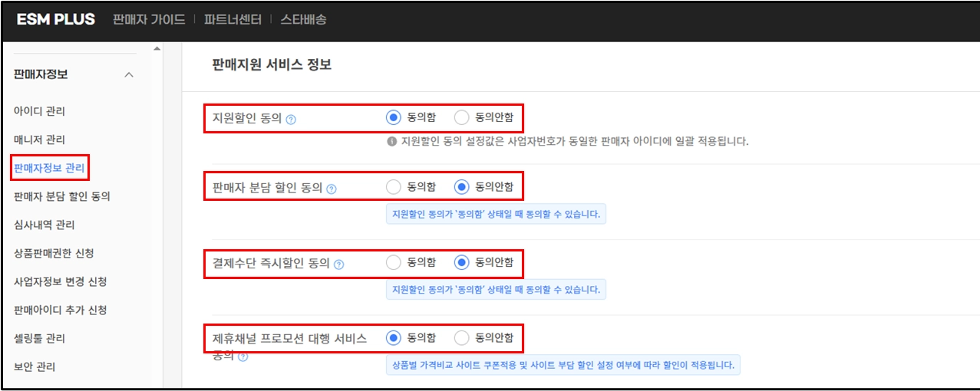Open 파트너센터 in top navigation
Image resolution: width=980 pixels, height=391 pixels.
tap(233, 20)
